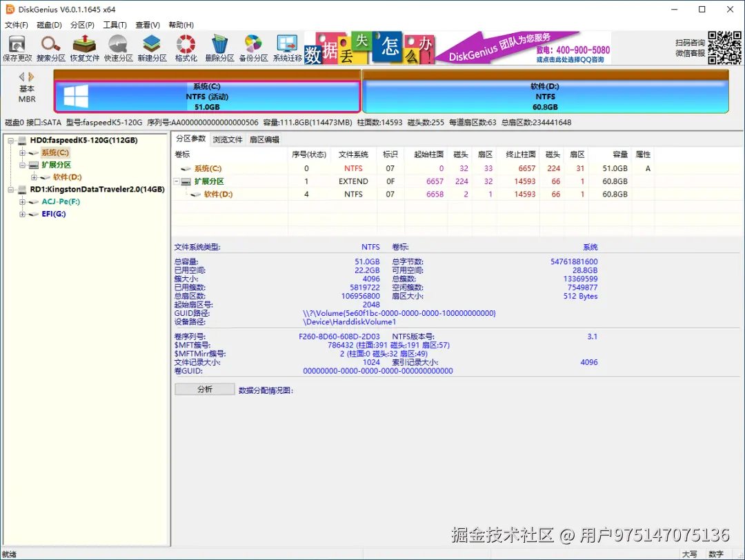The image size is (745, 560).
Task: Click the GUID path Volume{5e60f1bc...} value
Action: [x=399, y=314]
